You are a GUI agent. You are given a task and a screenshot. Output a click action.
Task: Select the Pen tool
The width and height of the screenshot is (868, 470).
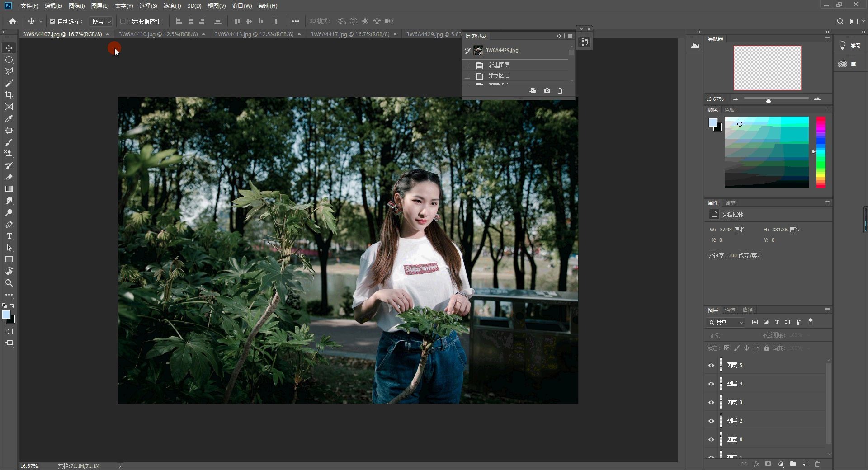click(x=9, y=224)
